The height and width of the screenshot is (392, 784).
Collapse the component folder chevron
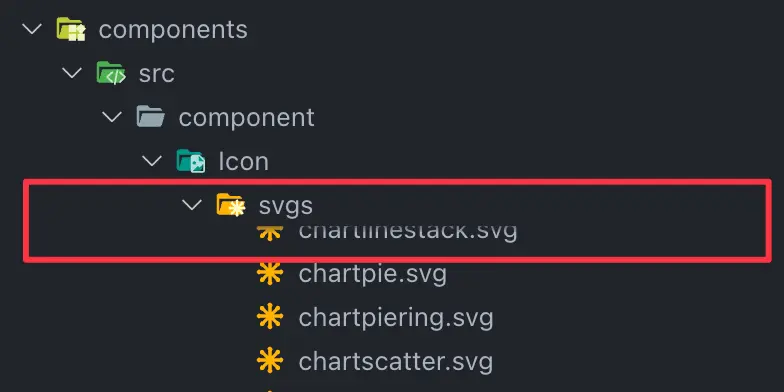(x=112, y=117)
